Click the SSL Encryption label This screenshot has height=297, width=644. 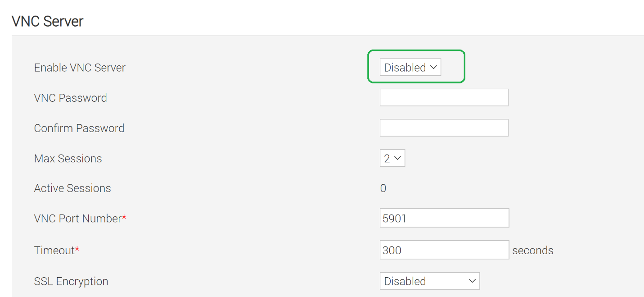[x=71, y=281]
